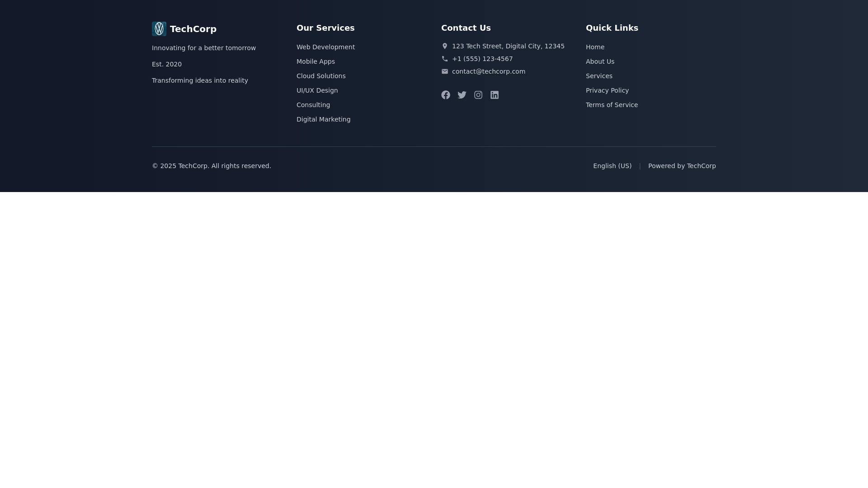
Task: View the Cloud Solutions service
Action: [x=321, y=76]
